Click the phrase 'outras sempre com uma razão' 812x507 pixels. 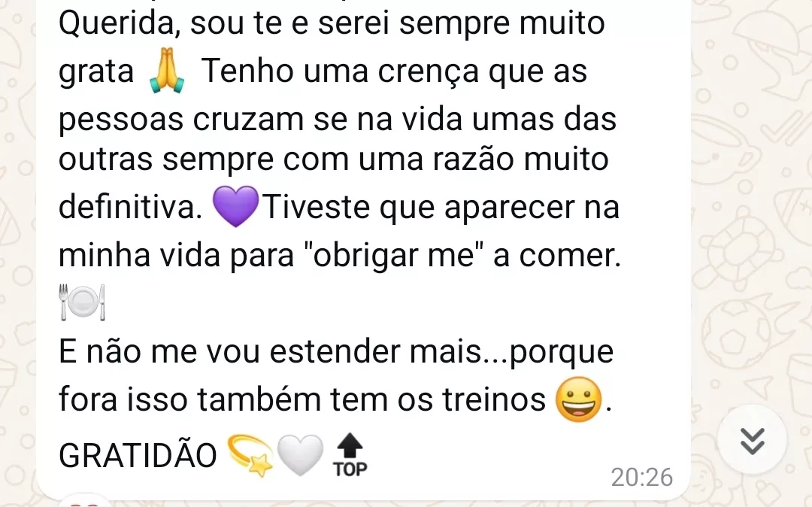click(286, 159)
